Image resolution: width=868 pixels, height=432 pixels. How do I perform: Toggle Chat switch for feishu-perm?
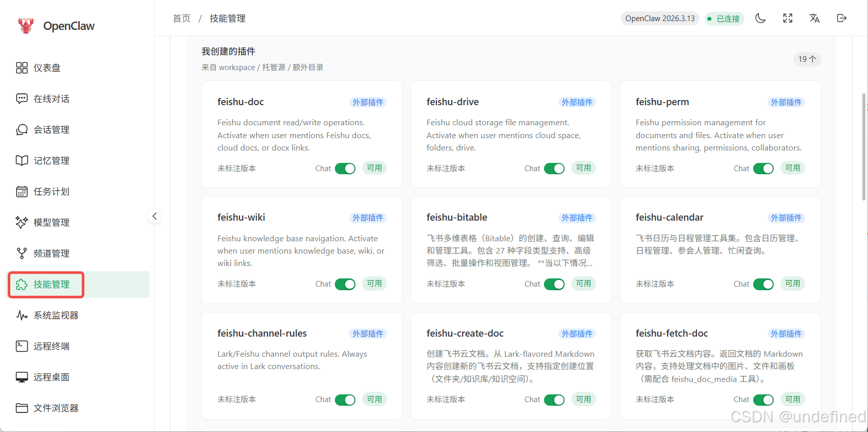point(763,169)
